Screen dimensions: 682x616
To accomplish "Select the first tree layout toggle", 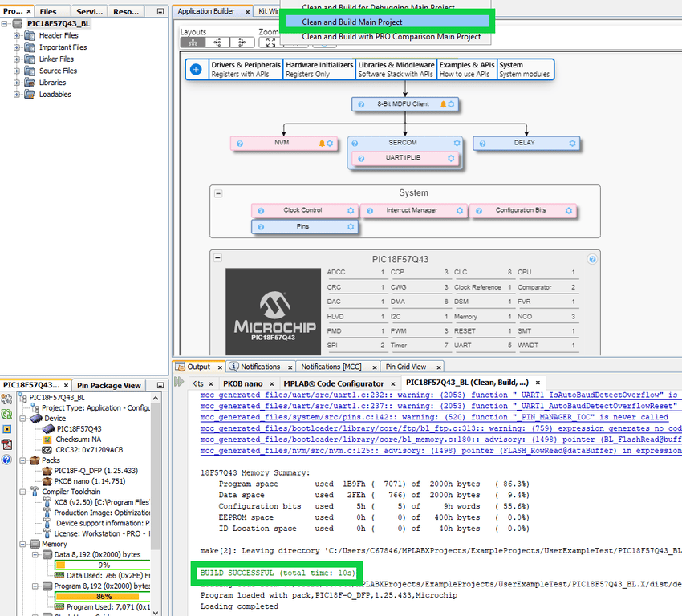I will 193,43.
